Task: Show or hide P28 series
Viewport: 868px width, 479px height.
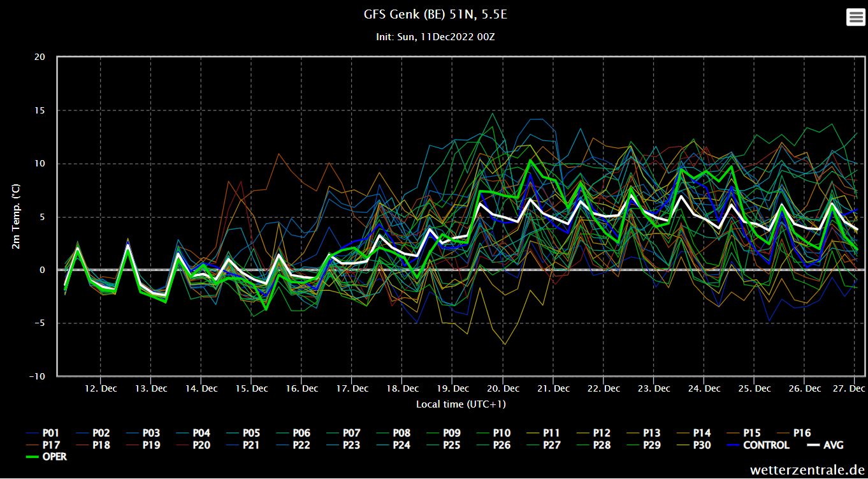Action: [594, 445]
